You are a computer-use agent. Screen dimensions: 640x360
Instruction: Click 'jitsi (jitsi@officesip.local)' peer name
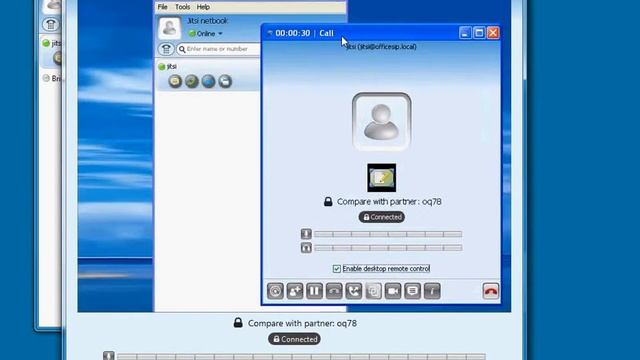coord(381,47)
